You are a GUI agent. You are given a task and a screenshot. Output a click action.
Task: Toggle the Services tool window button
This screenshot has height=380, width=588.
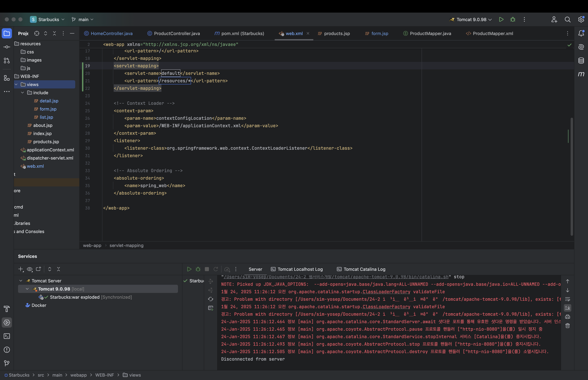[7, 323]
